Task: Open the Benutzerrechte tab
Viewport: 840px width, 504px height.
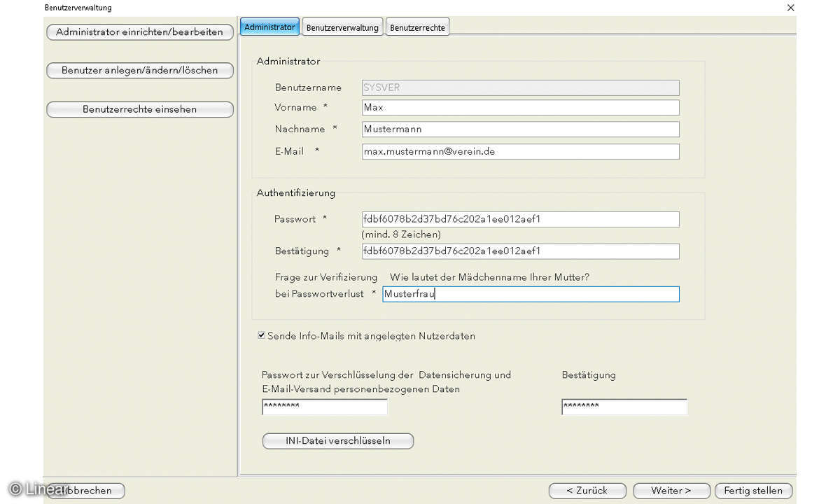Action: (x=417, y=27)
